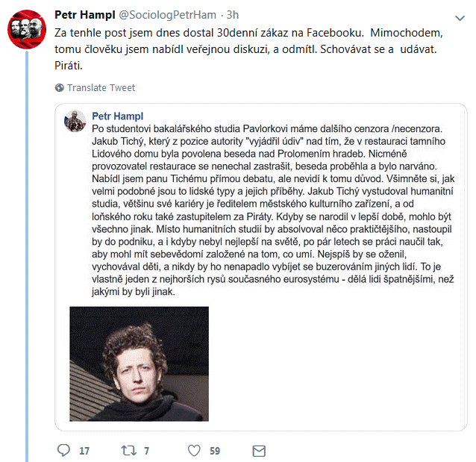Send tweet via Direct Message envelope icon

pos(259,450)
